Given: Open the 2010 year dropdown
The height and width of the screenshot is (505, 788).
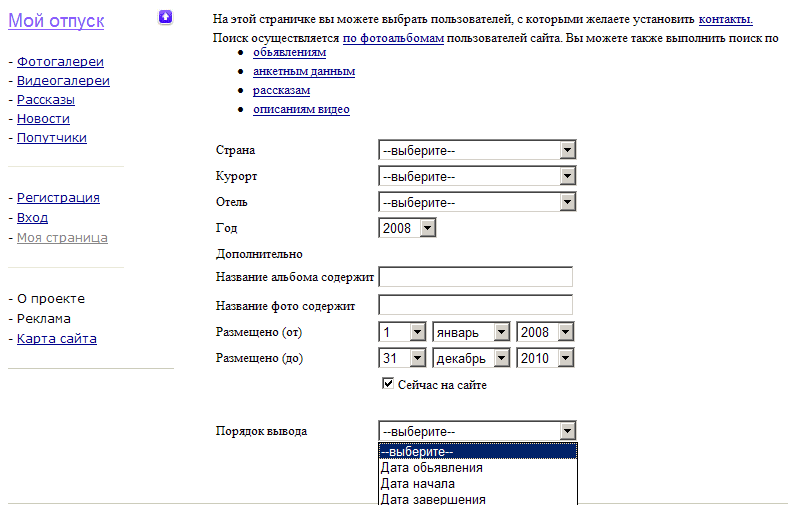Looking at the screenshot, I should pyautogui.click(x=545, y=358).
